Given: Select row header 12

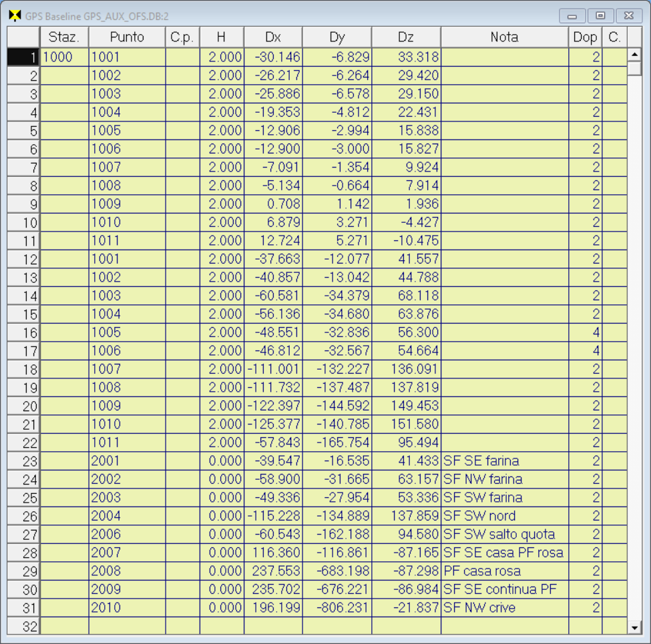Looking at the screenshot, I should tap(23, 259).
